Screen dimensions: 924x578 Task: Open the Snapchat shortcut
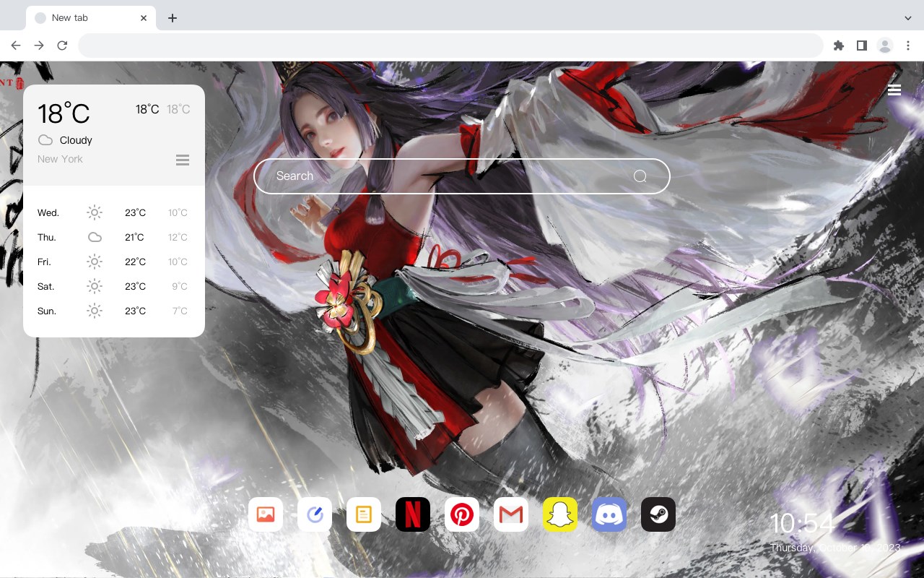pos(560,514)
